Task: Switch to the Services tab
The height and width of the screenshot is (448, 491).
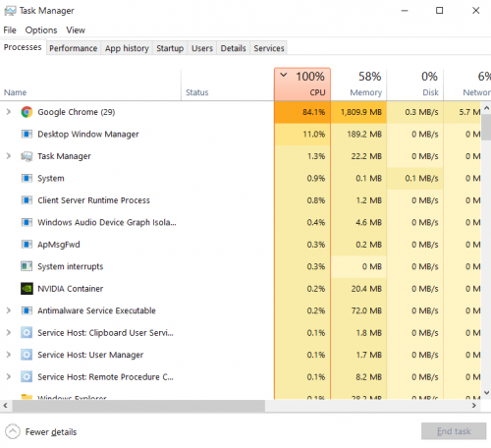Action: [x=269, y=48]
